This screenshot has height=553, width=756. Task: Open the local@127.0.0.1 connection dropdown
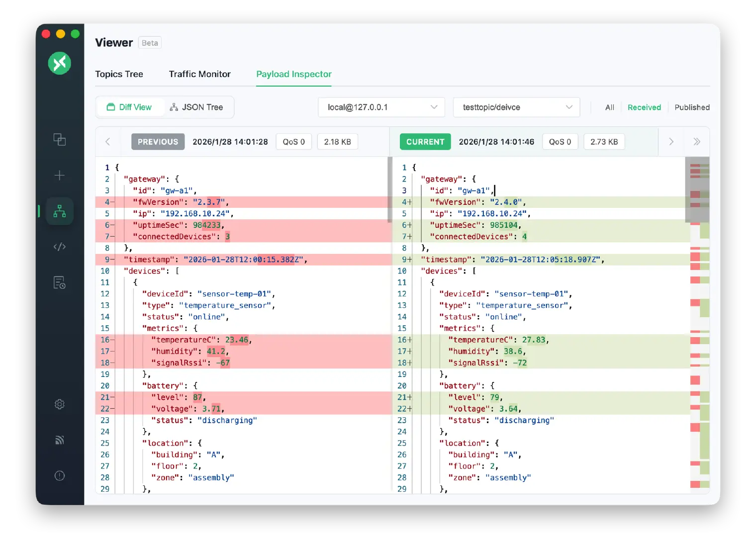(381, 107)
